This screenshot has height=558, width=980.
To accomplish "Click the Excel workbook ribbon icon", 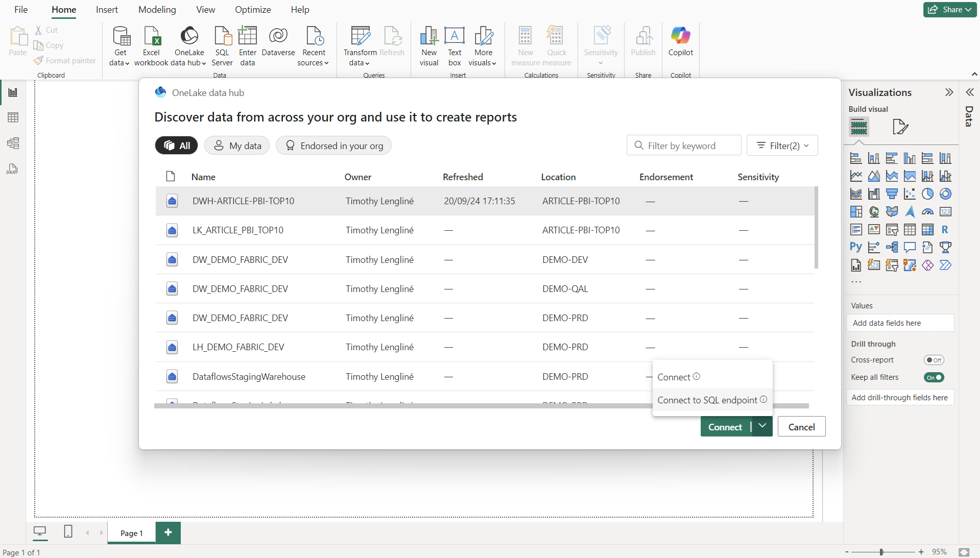I will pyautogui.click(x=151, y=46).
